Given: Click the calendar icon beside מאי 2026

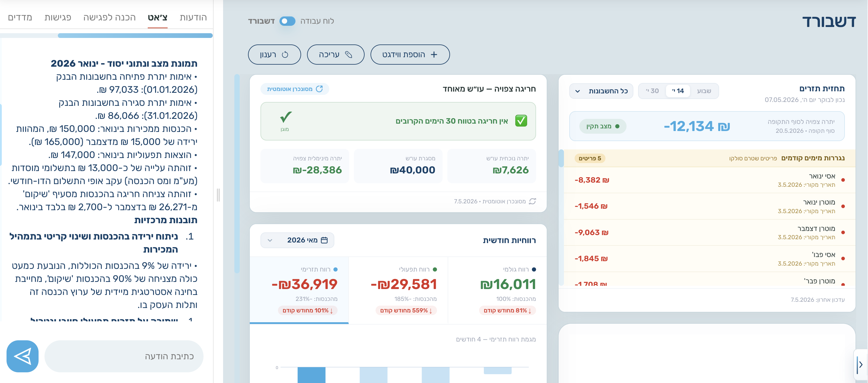Looking at the screenshot, I should click(324, 240).
